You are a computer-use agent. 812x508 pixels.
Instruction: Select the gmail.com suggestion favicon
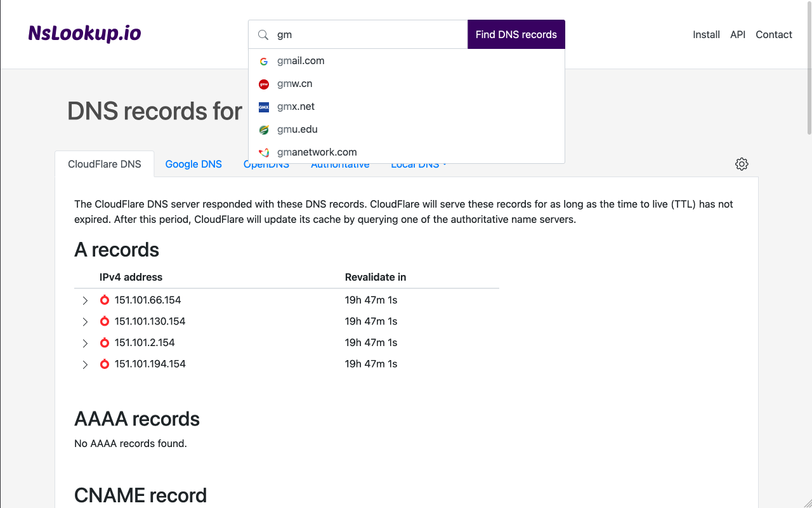pyautogui.click(x=263, y=61)
